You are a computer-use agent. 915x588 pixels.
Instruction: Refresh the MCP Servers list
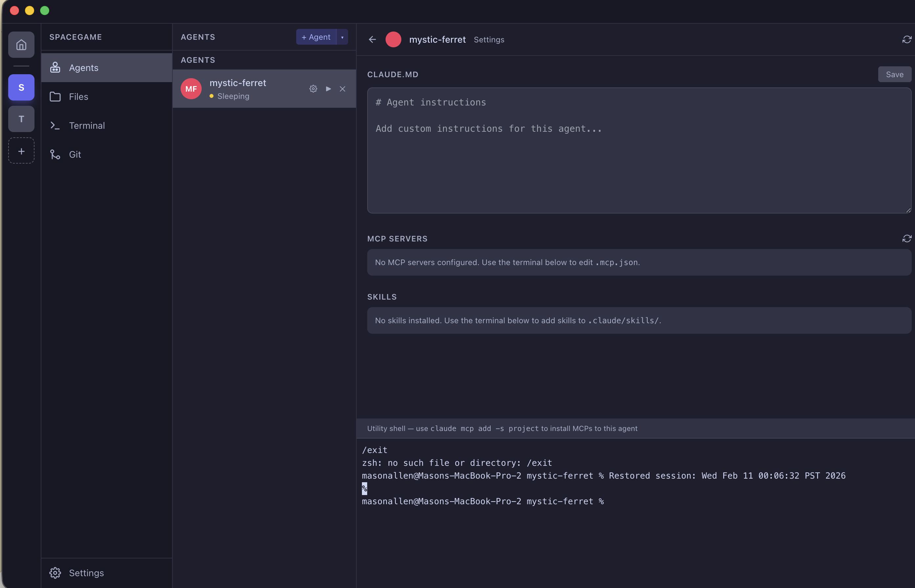pos(907,238)
